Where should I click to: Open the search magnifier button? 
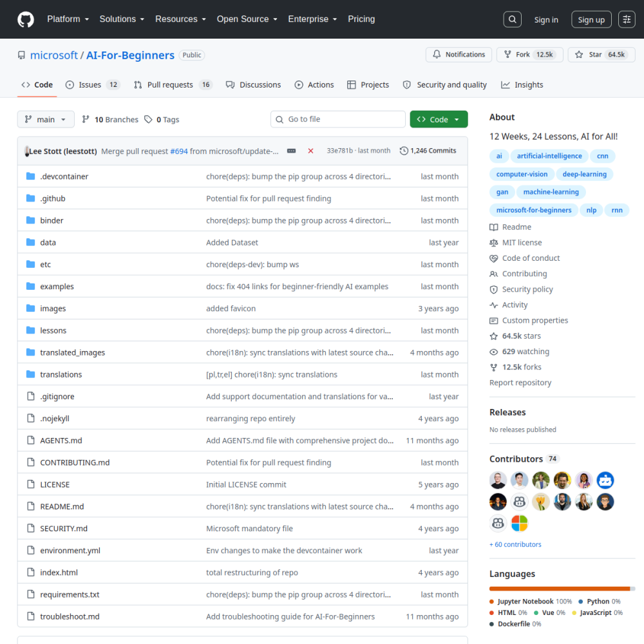pos(512,19)
